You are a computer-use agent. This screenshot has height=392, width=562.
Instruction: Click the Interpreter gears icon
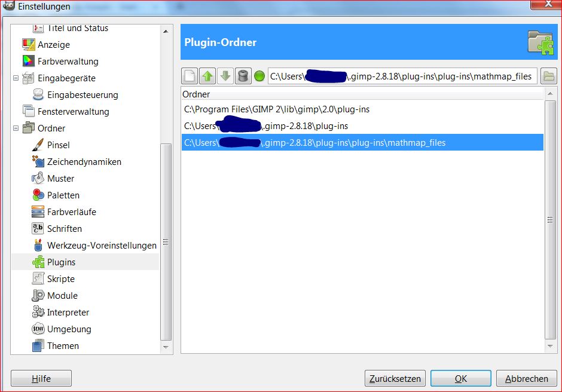click(x=38, y=312)
